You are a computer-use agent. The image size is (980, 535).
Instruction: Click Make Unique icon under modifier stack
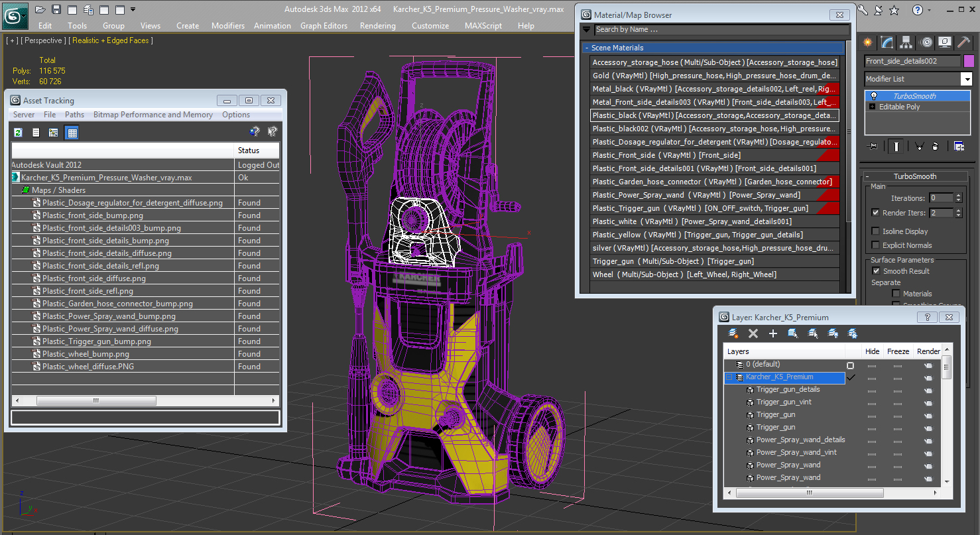coord(919,147)
